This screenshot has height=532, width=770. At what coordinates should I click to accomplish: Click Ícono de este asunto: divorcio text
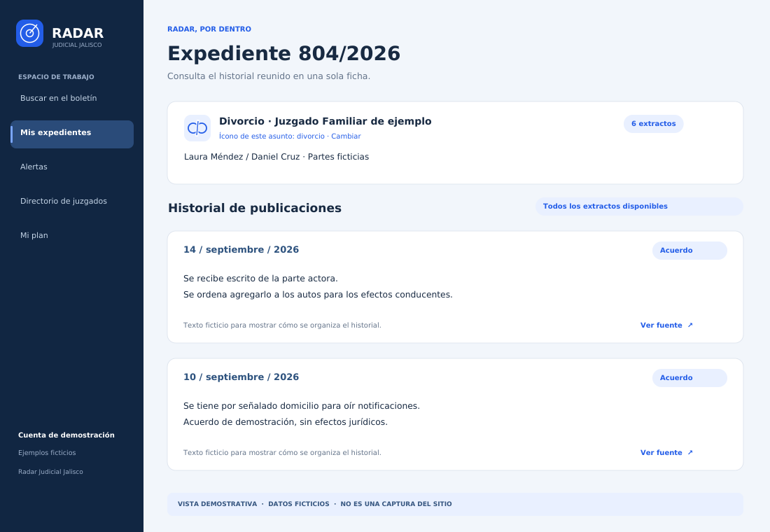click(x=272, y=136)
